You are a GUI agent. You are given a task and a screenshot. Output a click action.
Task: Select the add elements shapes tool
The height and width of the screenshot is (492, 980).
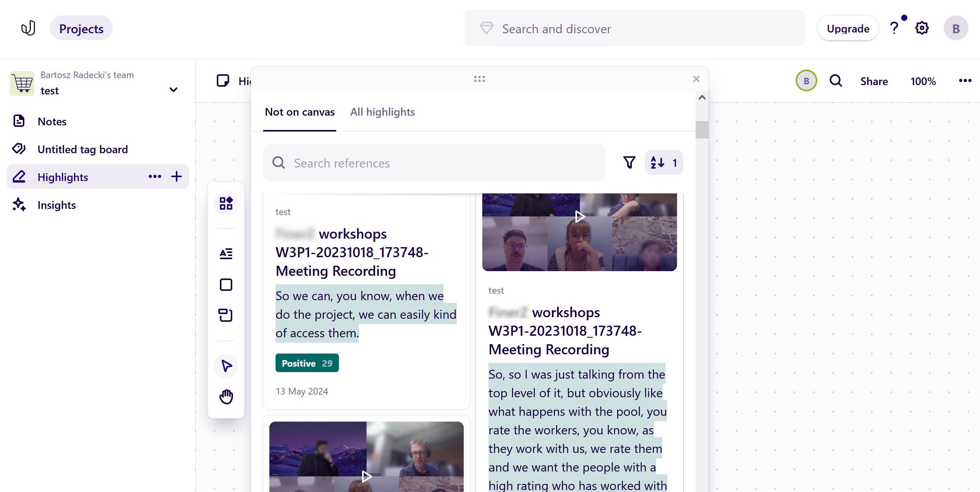[x=226, y=203]
